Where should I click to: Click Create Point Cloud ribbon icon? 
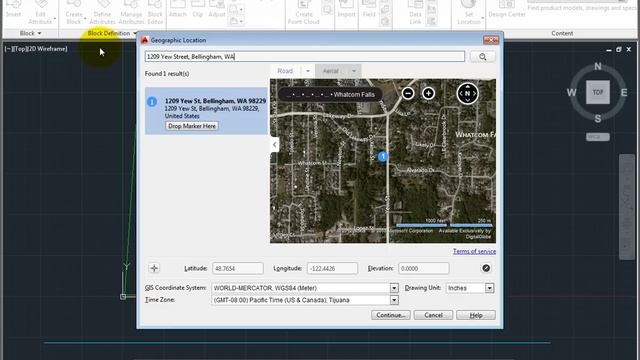pyautogui.click(x=304, y=12)
